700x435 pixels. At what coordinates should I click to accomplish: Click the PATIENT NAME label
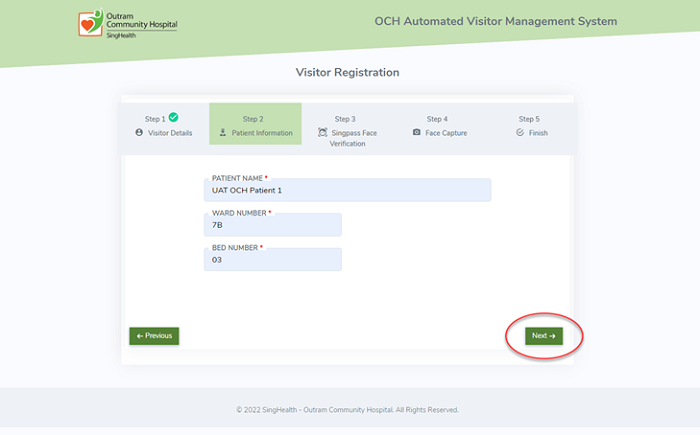pyautogui.click(x=238, y=178)
